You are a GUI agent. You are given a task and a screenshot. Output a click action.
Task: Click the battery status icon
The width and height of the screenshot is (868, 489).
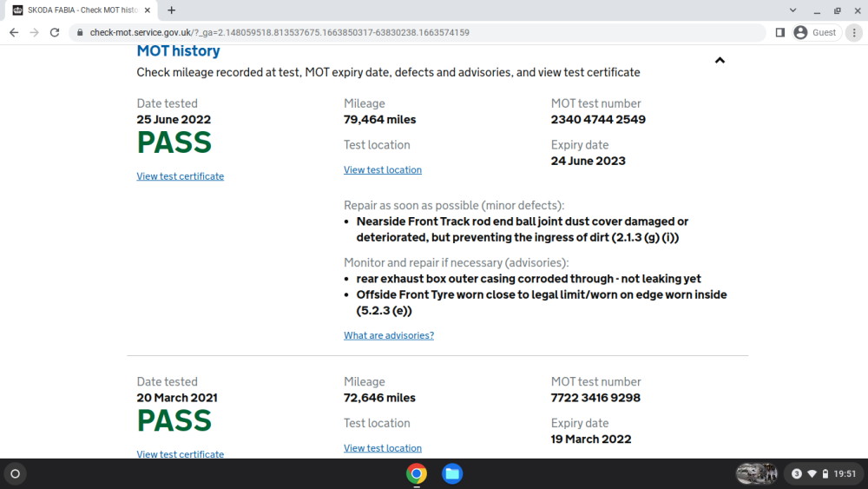825,474
